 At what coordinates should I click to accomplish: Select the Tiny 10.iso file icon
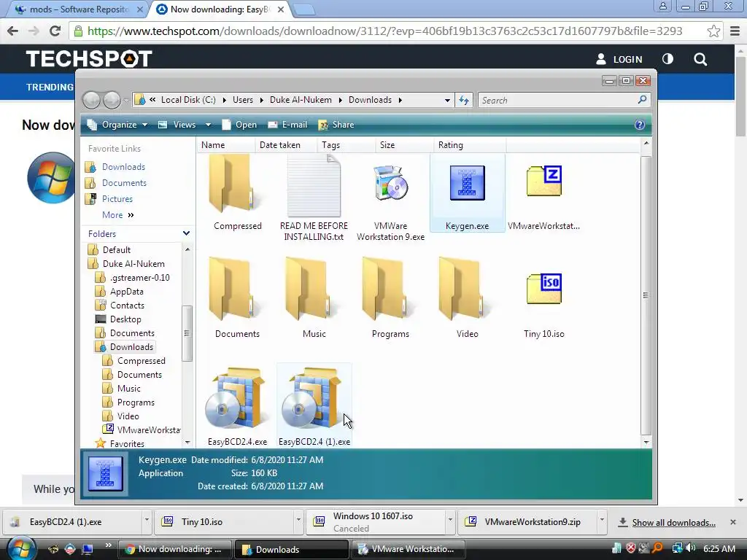544,289
